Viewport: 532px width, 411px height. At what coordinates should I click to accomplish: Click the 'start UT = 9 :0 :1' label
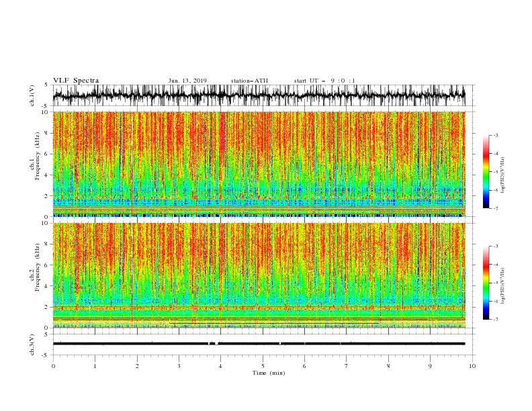[x=324, y=81]
